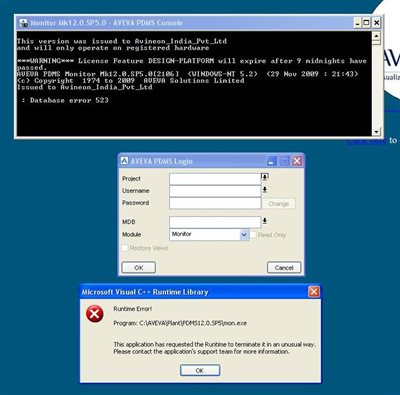Open the Username list arrow button
Screen dimensions: 400x395
[x=265, y=190]
